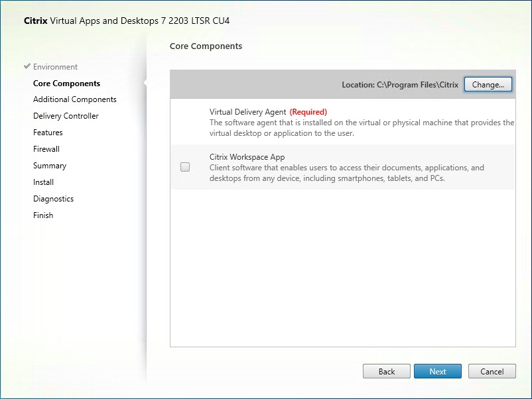Click the checkmark beside Environment step
532x399 pixels.
pos(27,66)
